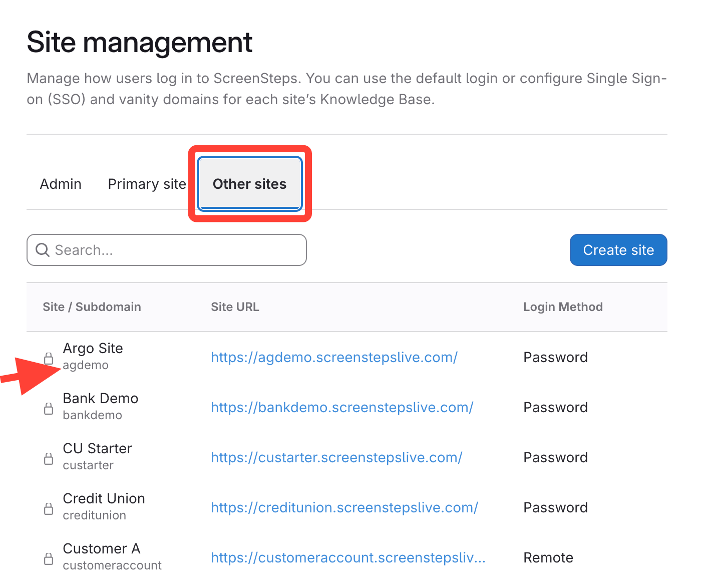The image size is (705, 588).
Task: Click the lock icon beside Bank Demo
Action: pyautogui.click(x=49, y=408)
